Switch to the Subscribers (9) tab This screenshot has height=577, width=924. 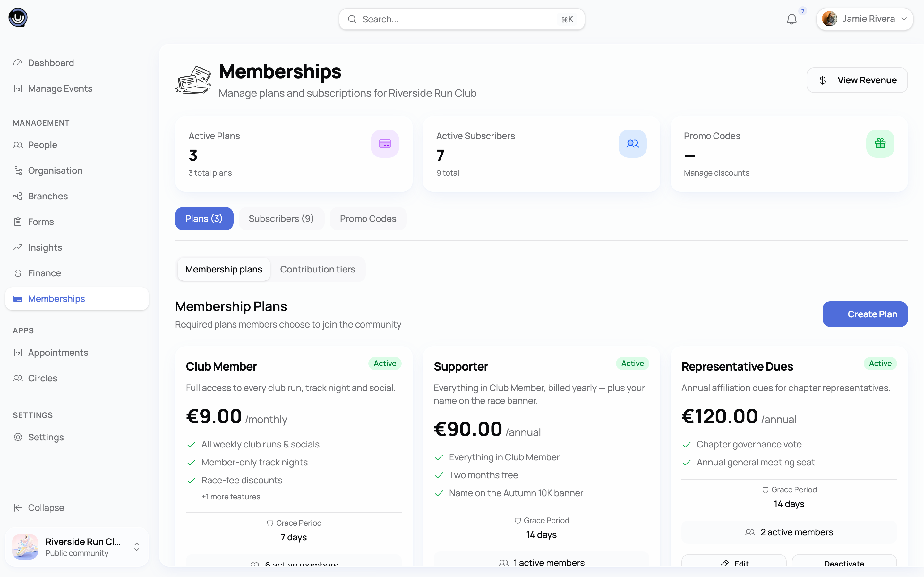pyautogui.click(x=281, y=219)
